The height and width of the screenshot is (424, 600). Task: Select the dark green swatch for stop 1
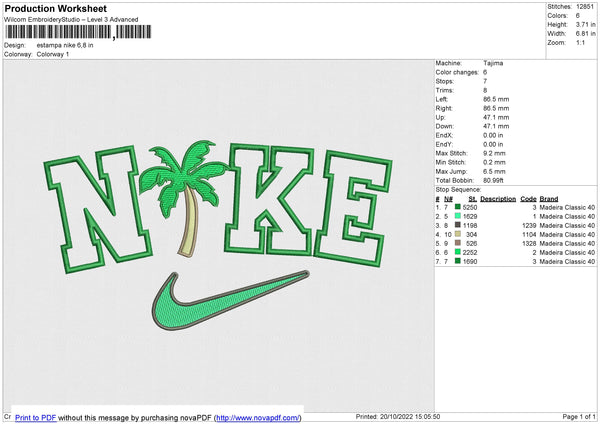[x=458, y=207]
